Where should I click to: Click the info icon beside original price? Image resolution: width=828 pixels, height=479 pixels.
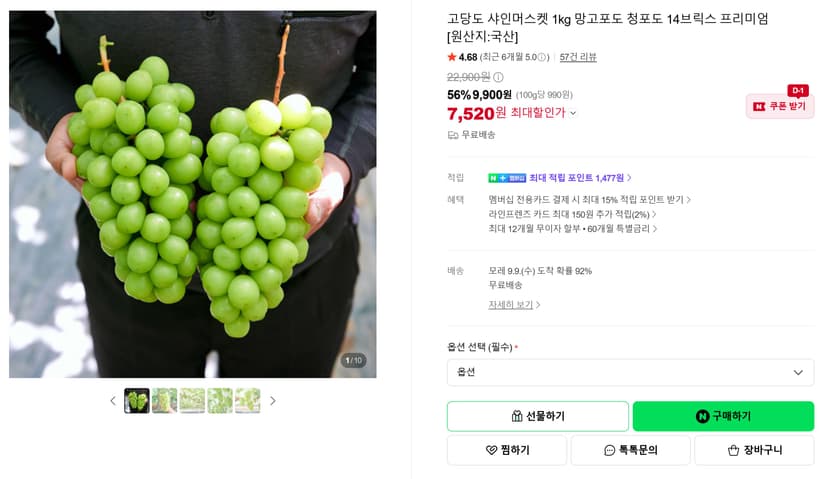498,77
